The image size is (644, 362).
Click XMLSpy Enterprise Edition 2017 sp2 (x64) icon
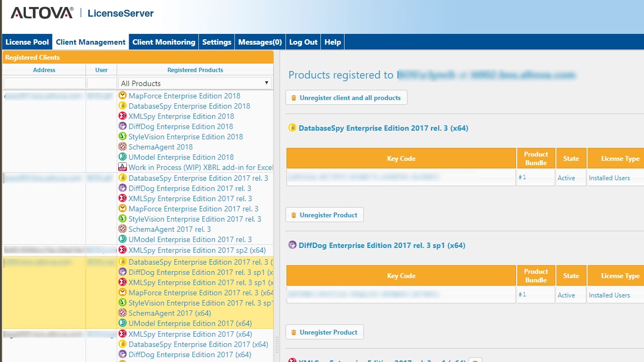123,250
